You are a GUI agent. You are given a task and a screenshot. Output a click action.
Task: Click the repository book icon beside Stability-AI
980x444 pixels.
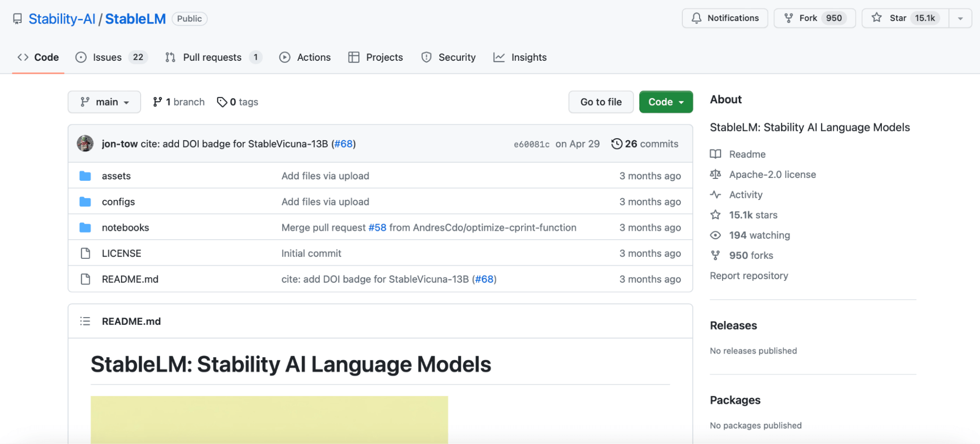(x=17, y=19)
